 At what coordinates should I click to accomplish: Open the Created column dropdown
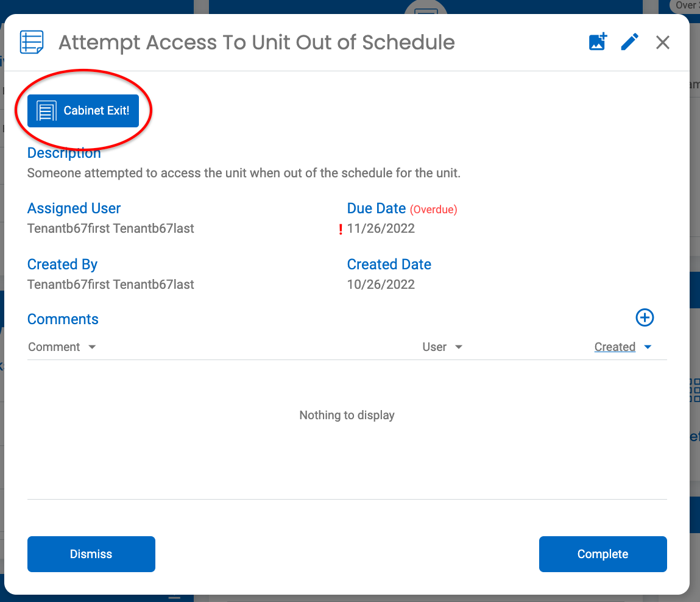[648, 347]
